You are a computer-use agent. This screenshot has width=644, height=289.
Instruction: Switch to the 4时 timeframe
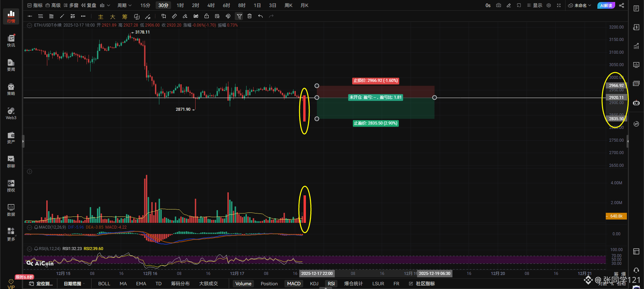pos(211,5)
